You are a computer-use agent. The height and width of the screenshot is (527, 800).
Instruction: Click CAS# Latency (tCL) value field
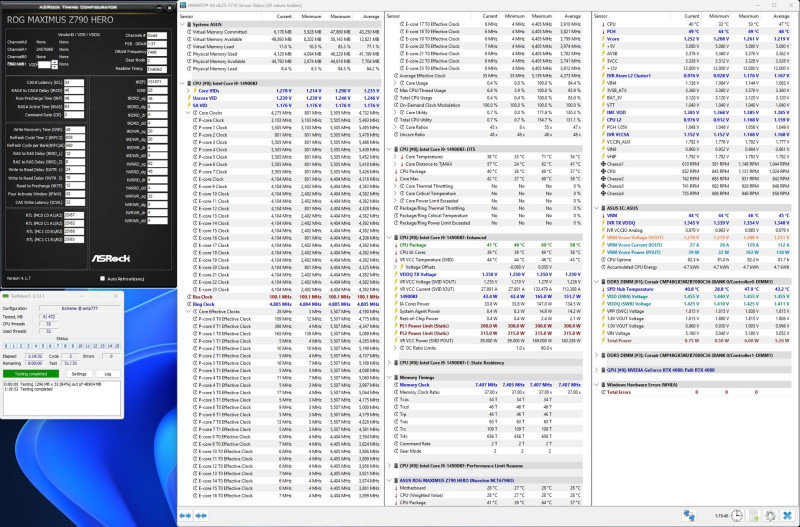(x=74, y=82)
